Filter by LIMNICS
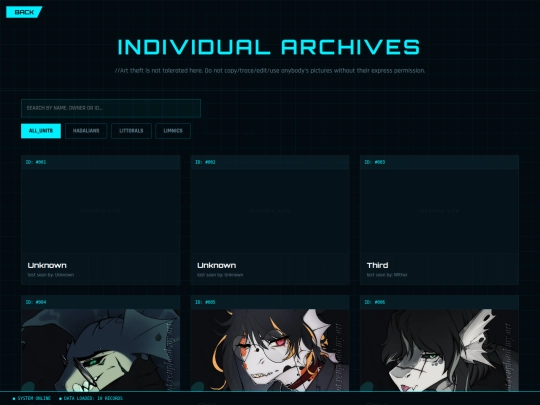 point(173,131)
